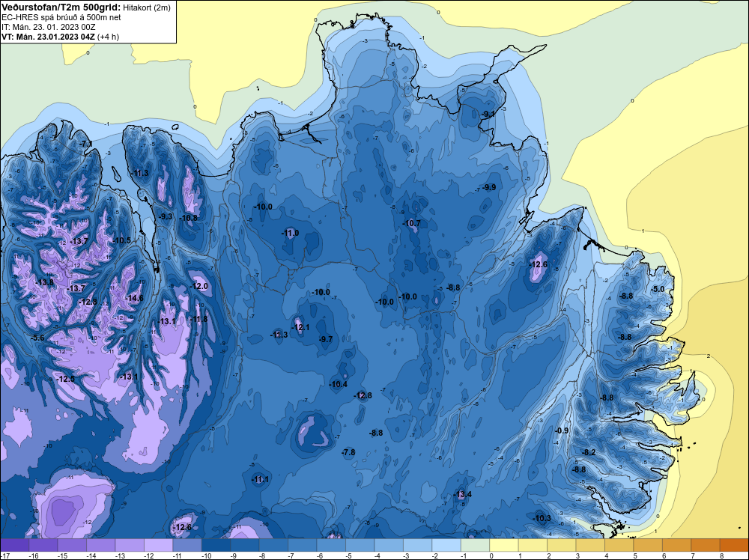Click the -11.0 temperature label
Image resolution: width=749 pixels, height=560 pixels.
290,233
